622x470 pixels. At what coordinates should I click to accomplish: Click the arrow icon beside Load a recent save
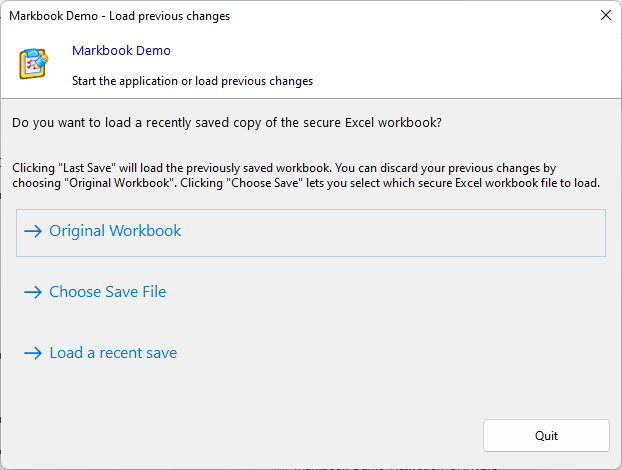click(33, 354)
